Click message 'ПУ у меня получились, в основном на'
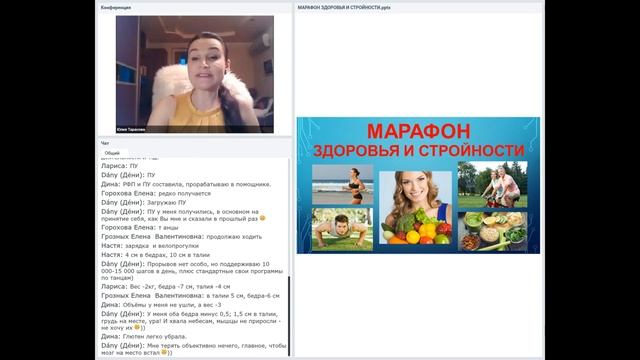The width and height of the screenshot is (640, 360). 184,215
